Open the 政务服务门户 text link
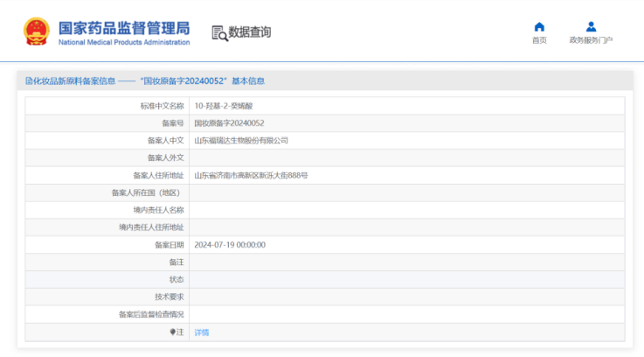This screenshot has height=357, width=644. point(591,40)
